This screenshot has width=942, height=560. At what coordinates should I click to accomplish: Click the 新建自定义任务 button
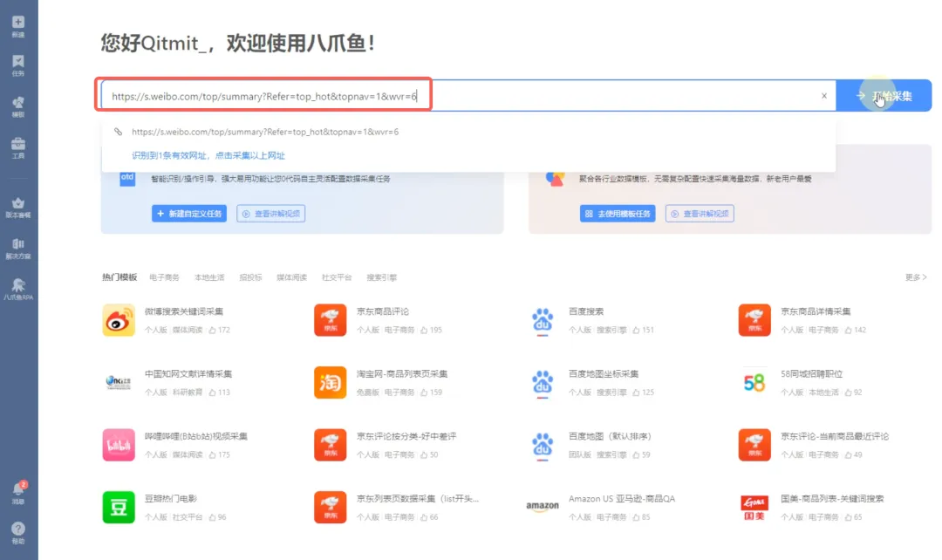(188, 214)
